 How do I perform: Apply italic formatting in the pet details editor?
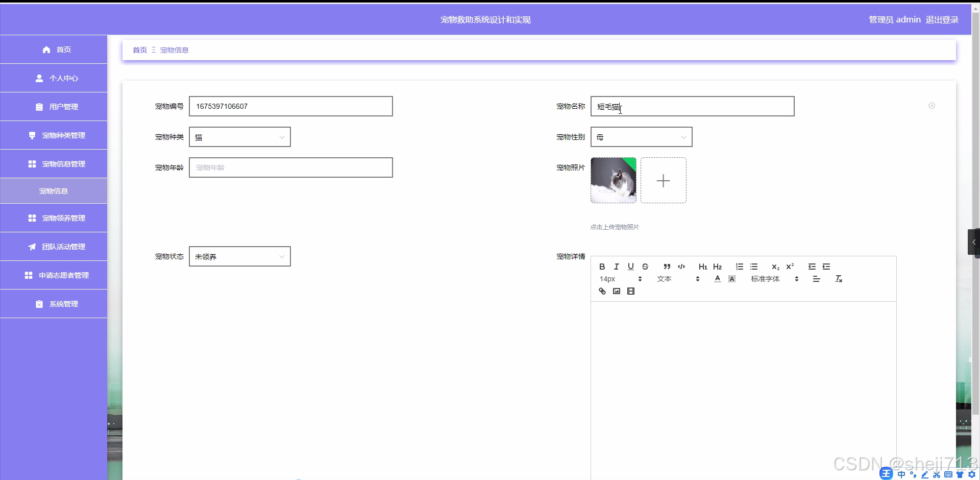click(616, 266)
